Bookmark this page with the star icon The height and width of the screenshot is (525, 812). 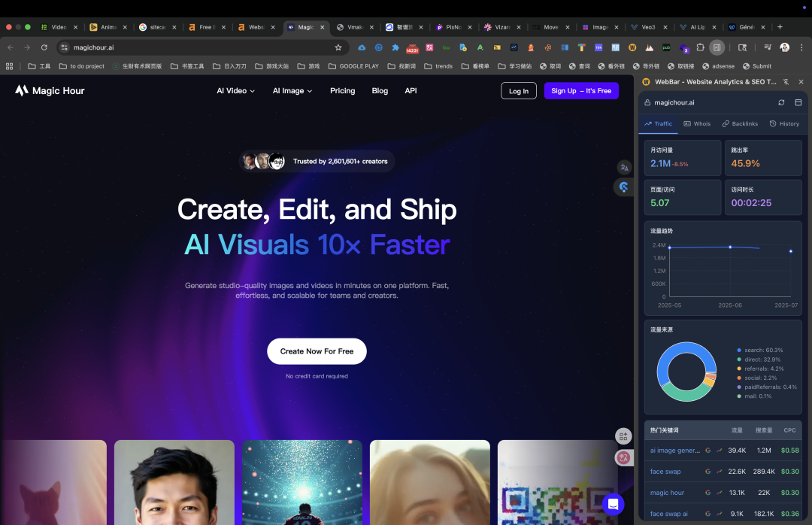(338, 47)
